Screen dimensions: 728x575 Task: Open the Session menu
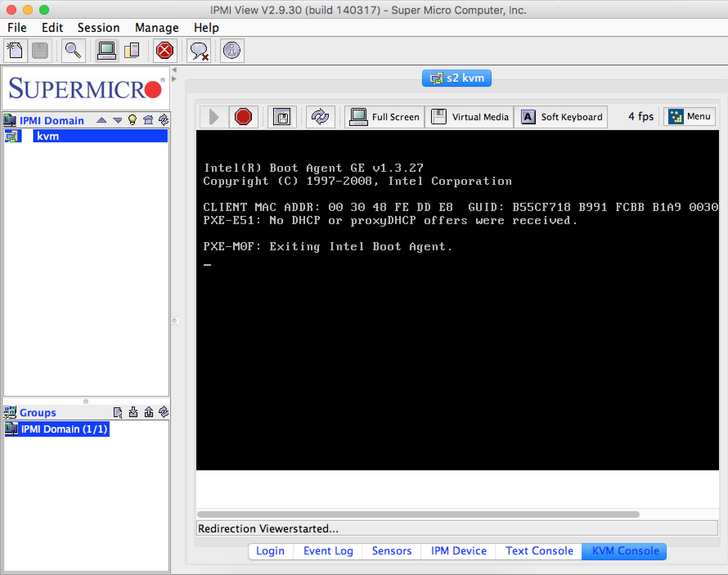point(99,28)
